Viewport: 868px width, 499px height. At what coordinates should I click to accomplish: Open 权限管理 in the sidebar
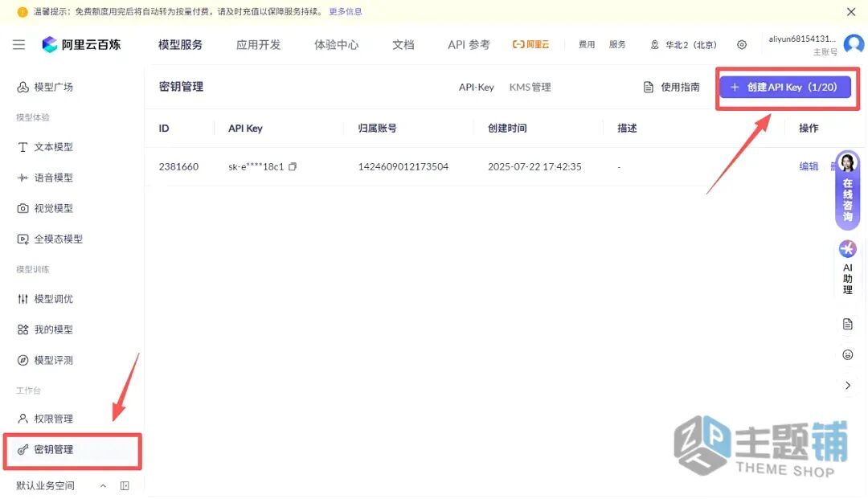[x=45, y=419]
